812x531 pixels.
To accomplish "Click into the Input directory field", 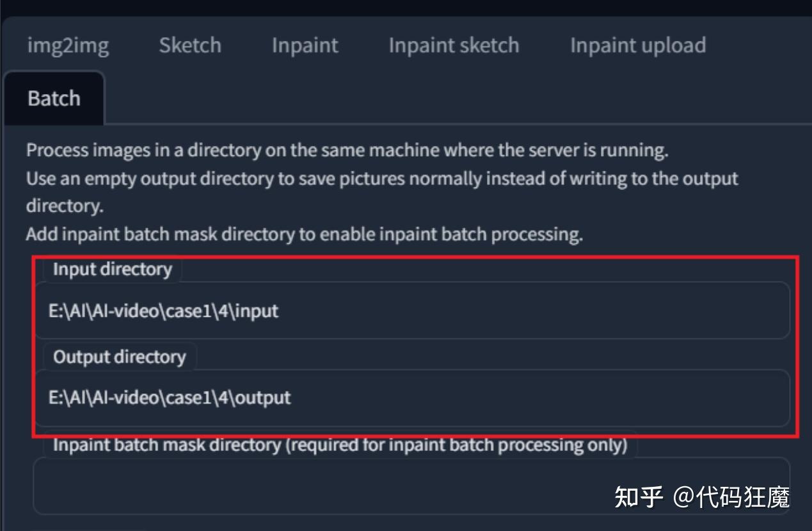I will pos(411,311).
